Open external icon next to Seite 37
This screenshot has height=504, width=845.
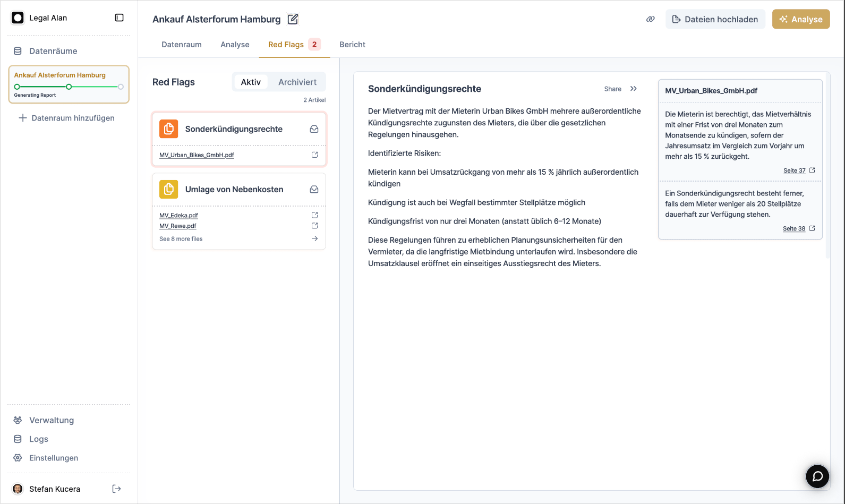coord(812,170)
